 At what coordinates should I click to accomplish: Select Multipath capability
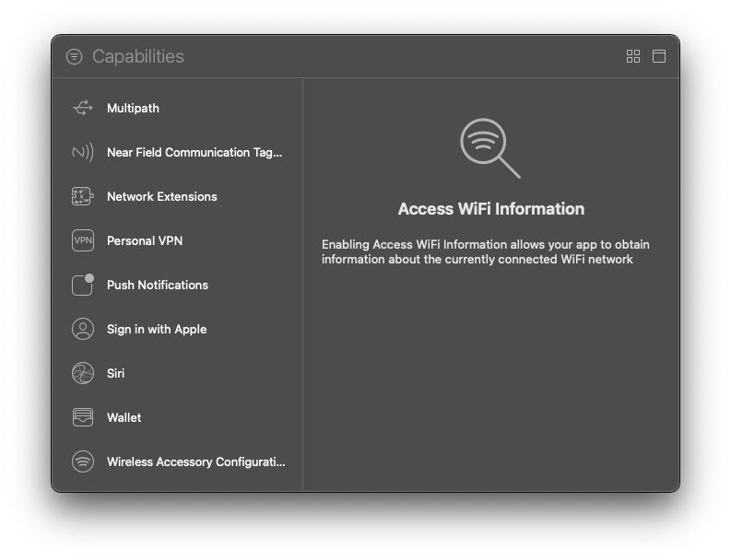coord(177,108)
